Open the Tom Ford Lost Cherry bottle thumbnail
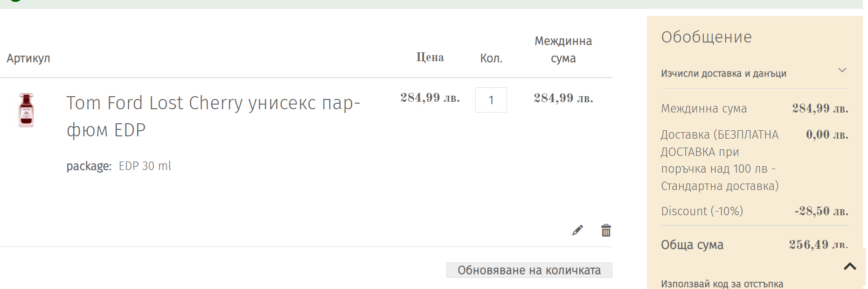This screenshot has width=868, height=289. (26, 110)
